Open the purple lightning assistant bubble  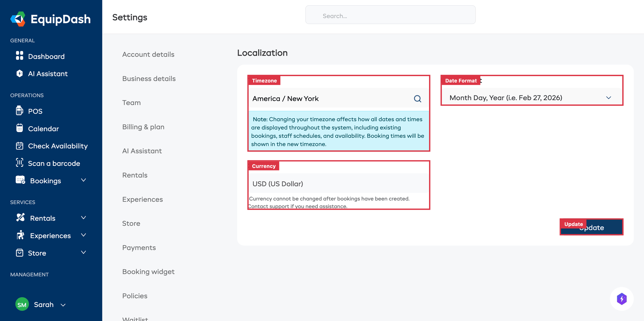tap(622, 299)
